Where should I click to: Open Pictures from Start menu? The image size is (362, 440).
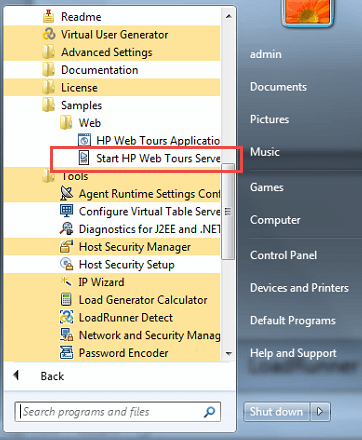[269, 119]
